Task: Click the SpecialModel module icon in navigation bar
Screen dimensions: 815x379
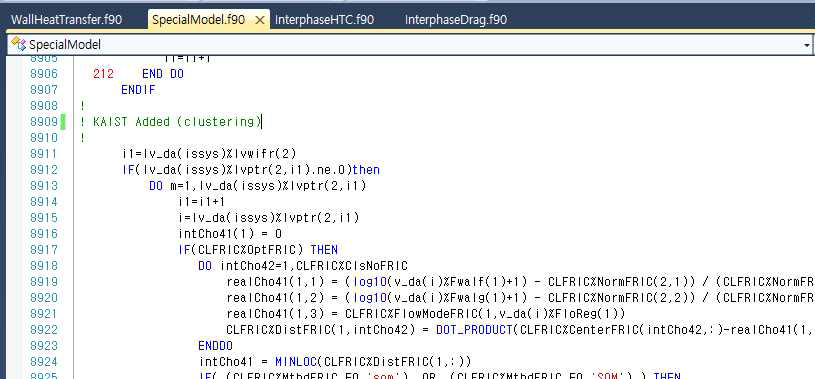Action: click(18, 44)
